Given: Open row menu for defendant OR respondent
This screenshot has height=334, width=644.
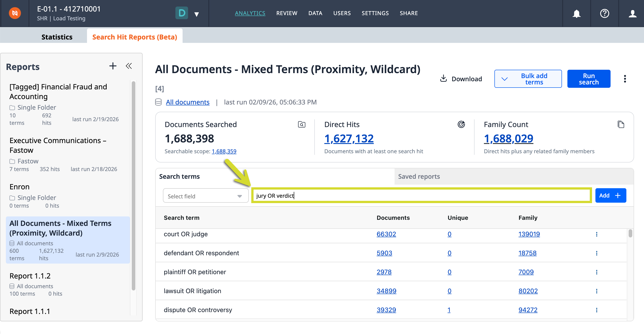Looking at the screenshot, I should [x=597, y=253].
